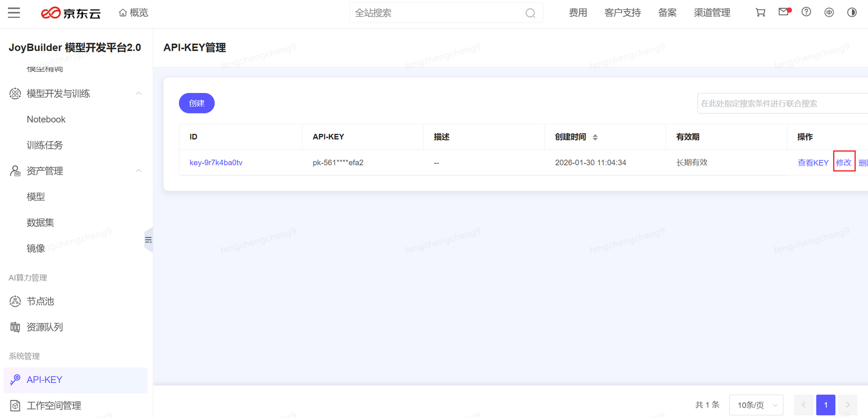Image resolution: width=868 pixels, height=418 pixels.
Task: Go to the previous page
Action: pos(803,405)
